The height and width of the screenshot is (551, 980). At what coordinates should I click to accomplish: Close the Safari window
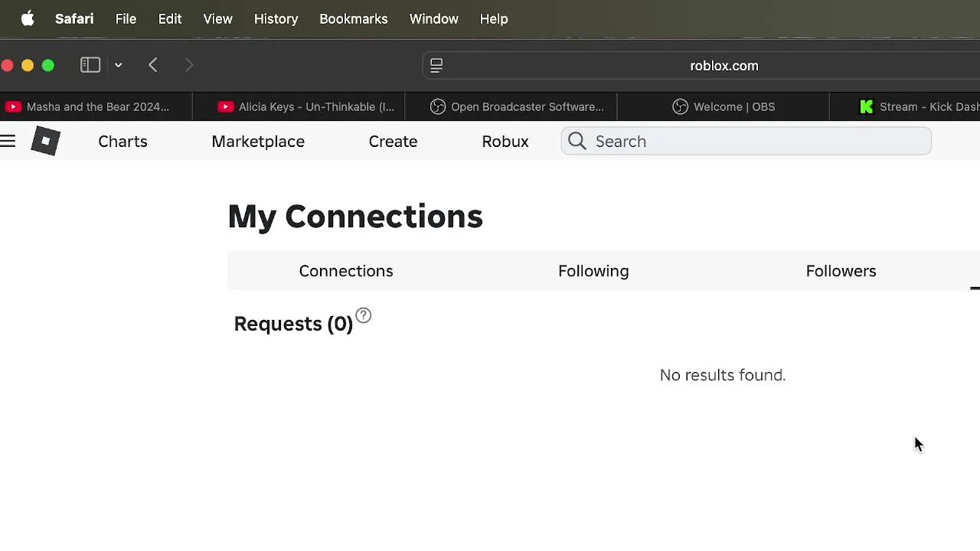8,66
